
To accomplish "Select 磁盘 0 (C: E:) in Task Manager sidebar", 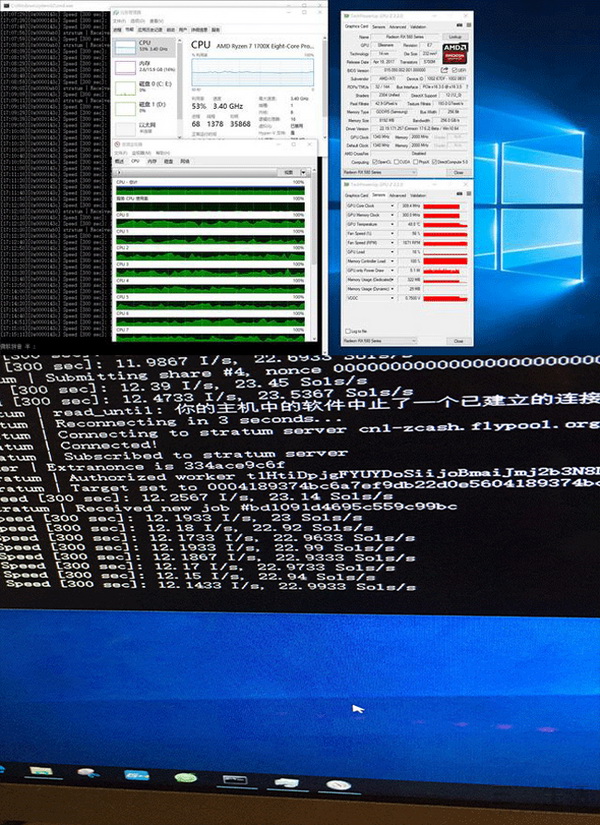I will (144, 88).
